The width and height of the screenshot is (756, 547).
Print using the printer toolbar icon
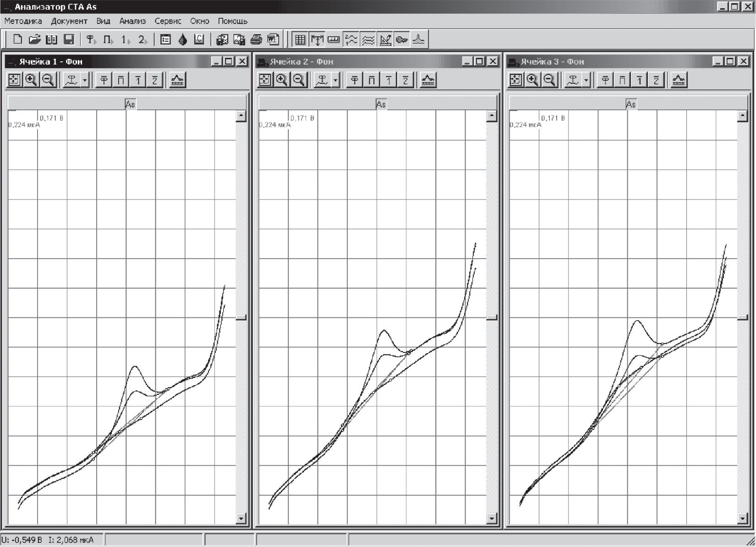point(256,39)
